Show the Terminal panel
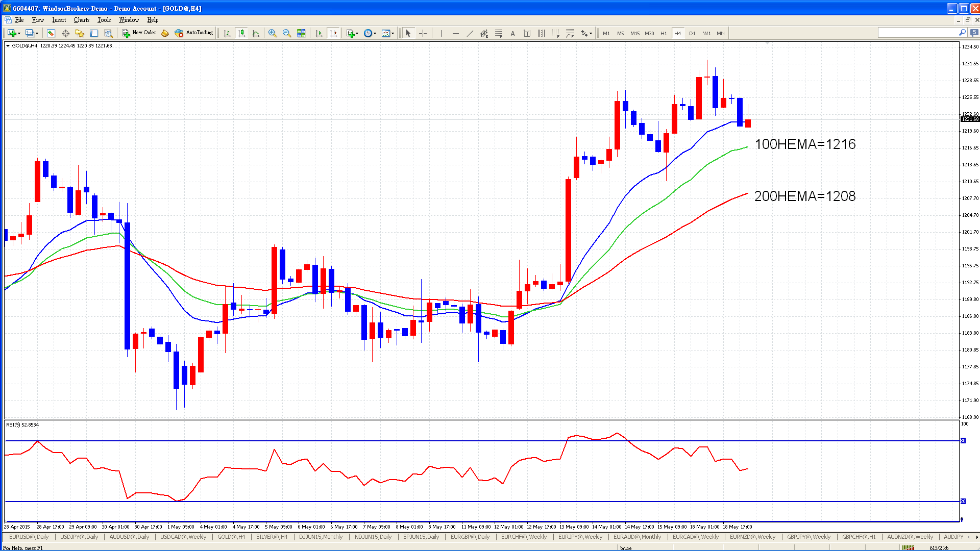Viewport: 980px width, 551px height. click(x=94, y=33)
